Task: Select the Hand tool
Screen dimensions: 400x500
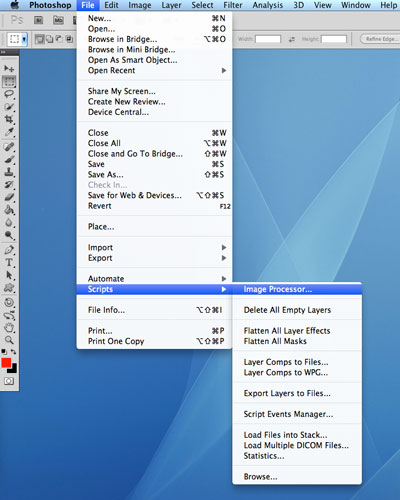Action: (9, 328)
